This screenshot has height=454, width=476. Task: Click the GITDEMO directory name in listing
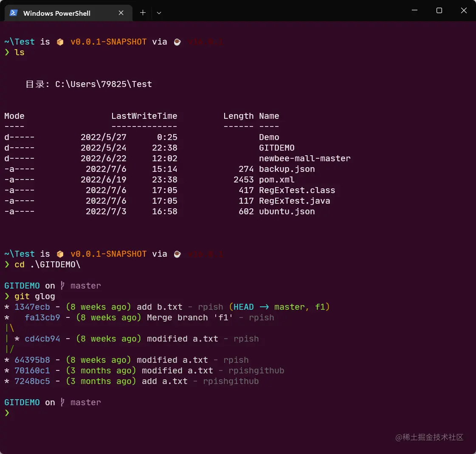277,148
